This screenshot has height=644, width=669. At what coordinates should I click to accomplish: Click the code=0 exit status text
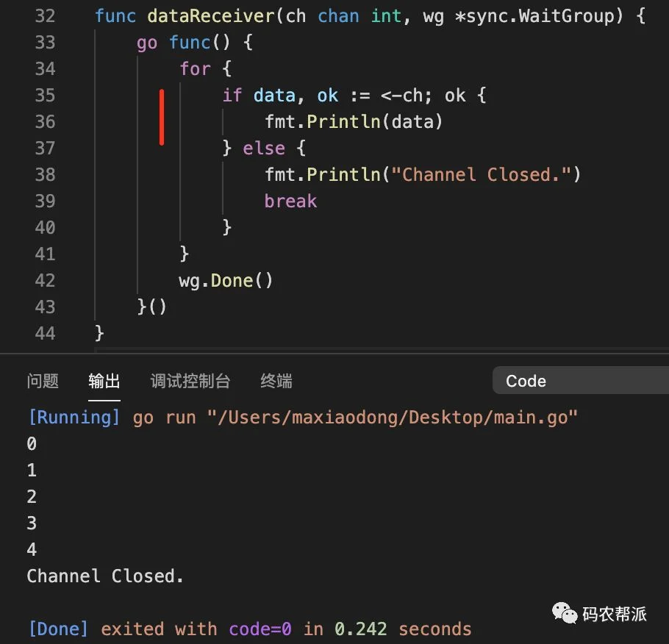[260, 629]
